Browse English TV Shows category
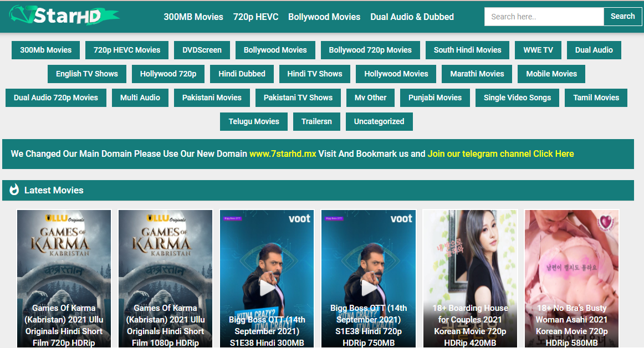Image resolution: width=644 pixels, height=348 pixels. [86, 74]
